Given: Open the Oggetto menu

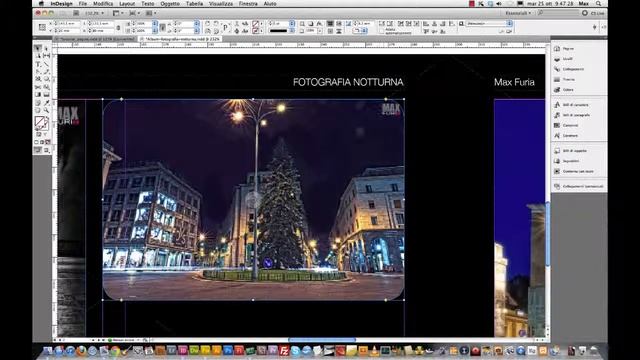Looking at the screenshot, I should pyautogui.click(x=170, y=4).
